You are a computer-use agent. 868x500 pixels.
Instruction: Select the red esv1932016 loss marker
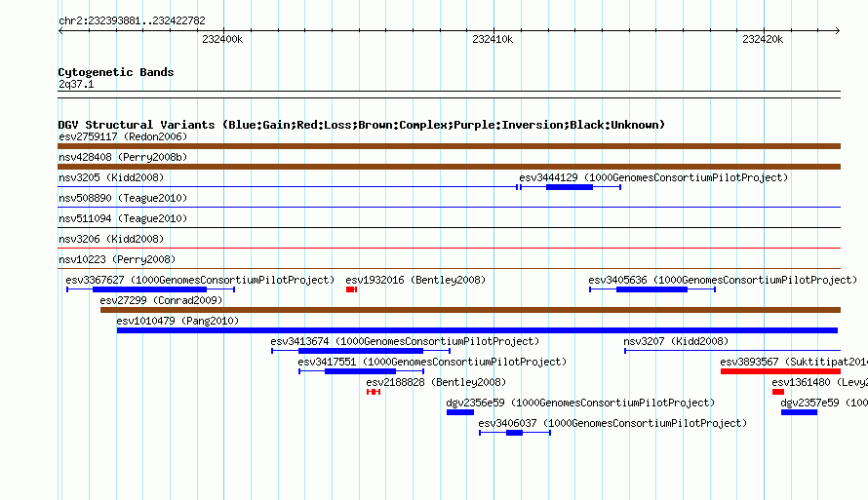(351, 289)
